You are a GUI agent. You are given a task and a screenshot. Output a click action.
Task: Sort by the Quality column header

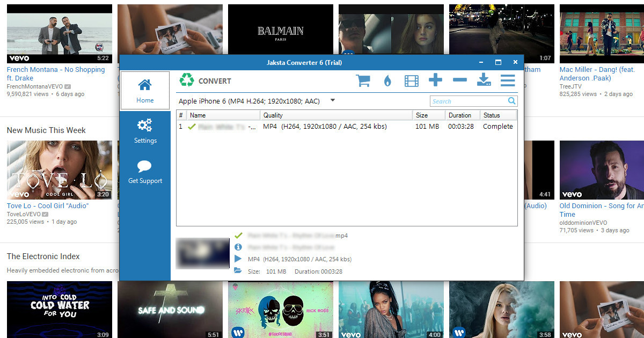coord(336,115)
